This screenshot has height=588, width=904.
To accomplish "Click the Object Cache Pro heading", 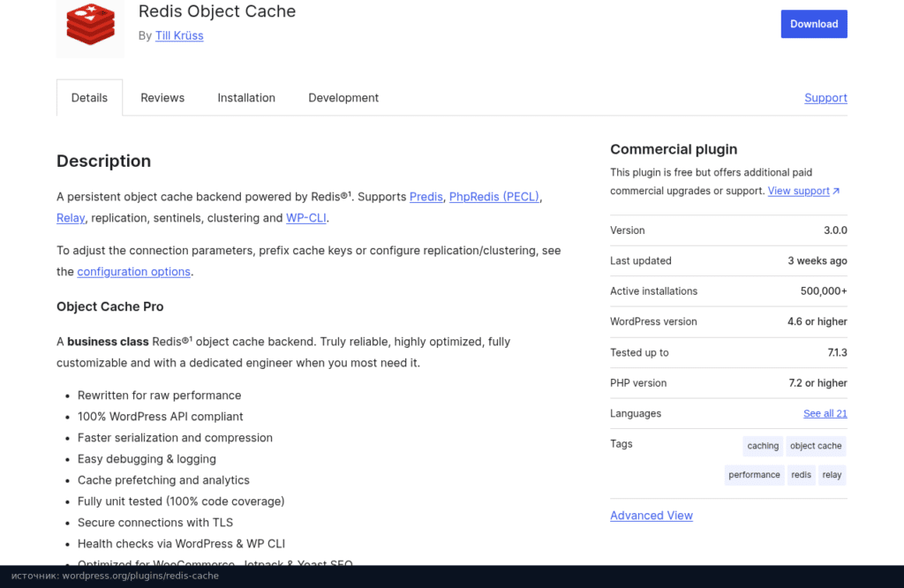I will coord(110,306).
